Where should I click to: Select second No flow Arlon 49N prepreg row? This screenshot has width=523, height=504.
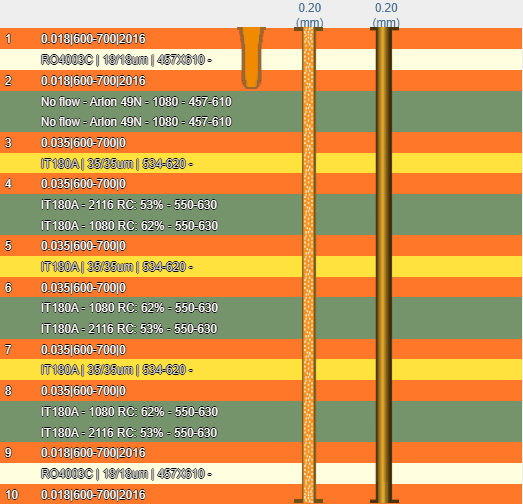[x=261, y=122]
